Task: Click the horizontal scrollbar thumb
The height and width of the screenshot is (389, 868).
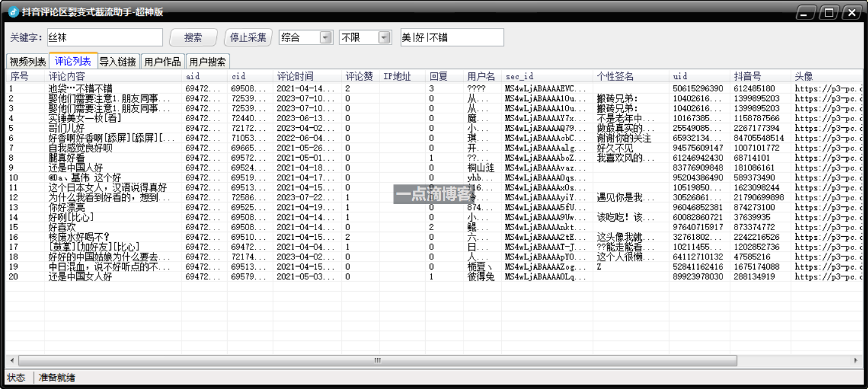Action: [378, 360]
